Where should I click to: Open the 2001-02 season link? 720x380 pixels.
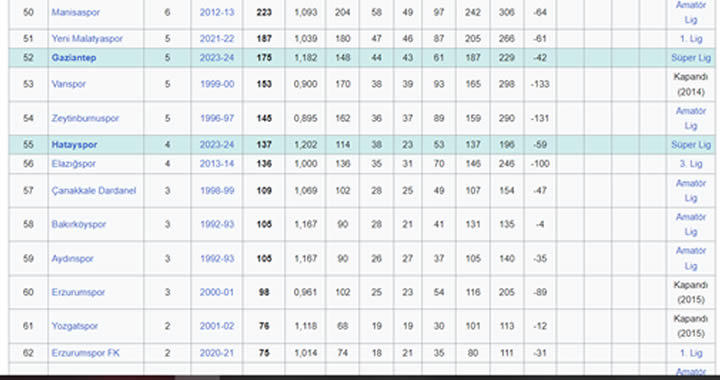click(217, 326)
